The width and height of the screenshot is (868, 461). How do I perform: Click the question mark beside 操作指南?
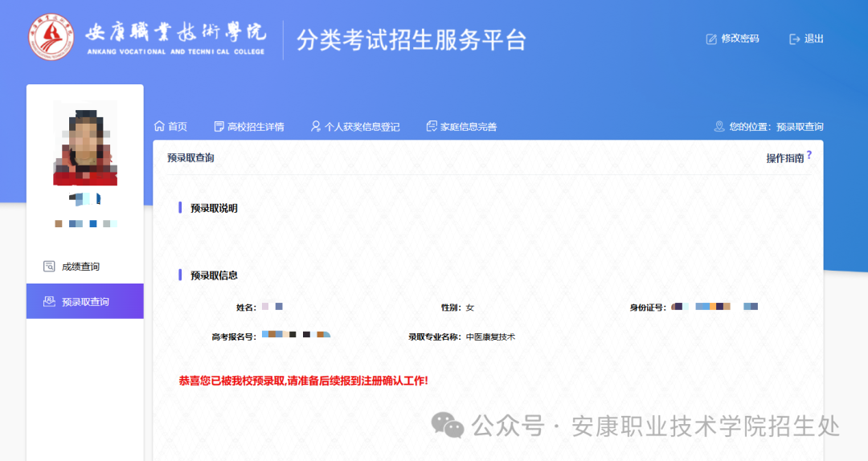point(809,154)
